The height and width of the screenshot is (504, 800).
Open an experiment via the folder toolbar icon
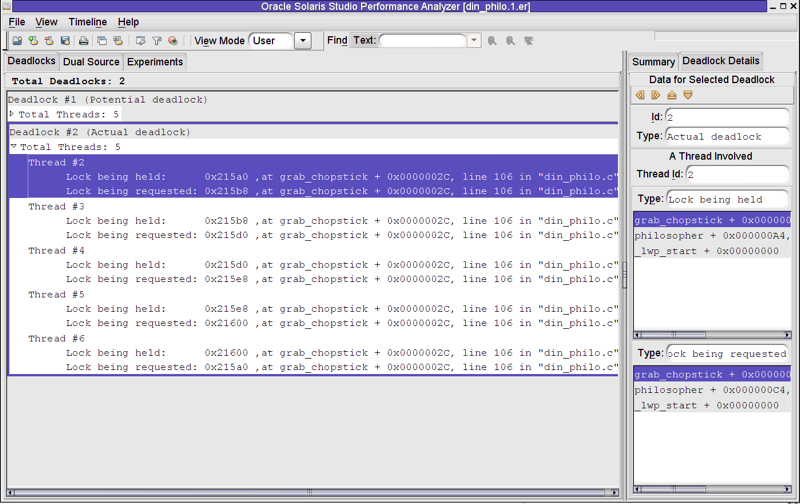click(x=17, y=41)
